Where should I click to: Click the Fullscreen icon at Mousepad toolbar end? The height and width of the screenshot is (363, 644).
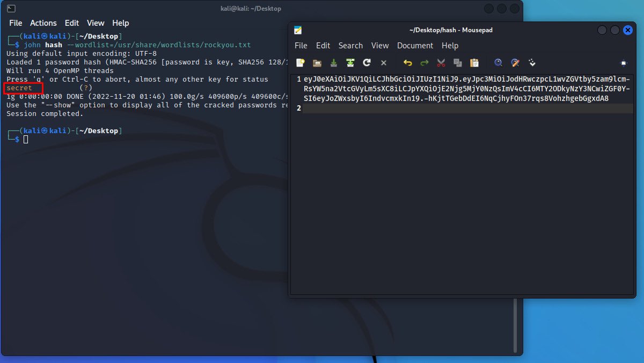pyautogui.click(x=624, y=63)
